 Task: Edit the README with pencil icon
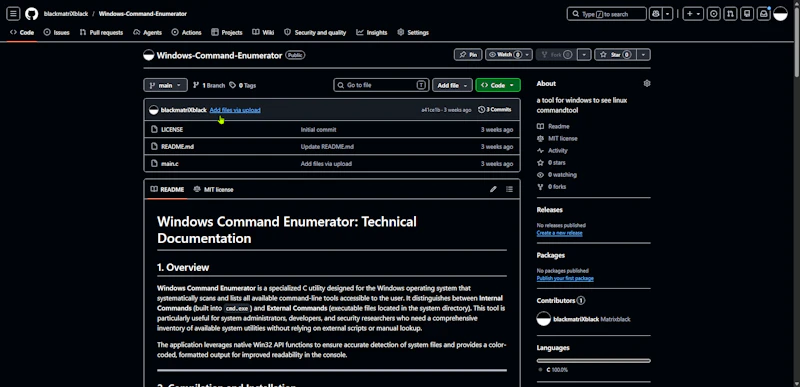click(x=493, y=189)
